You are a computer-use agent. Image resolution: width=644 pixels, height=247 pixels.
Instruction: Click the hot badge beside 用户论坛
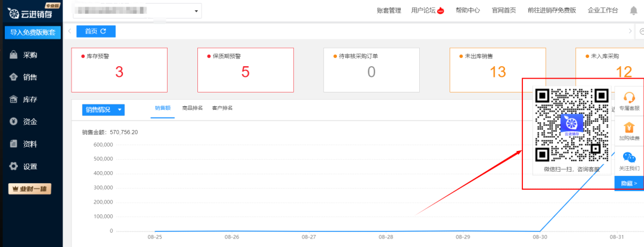point(441,11)
